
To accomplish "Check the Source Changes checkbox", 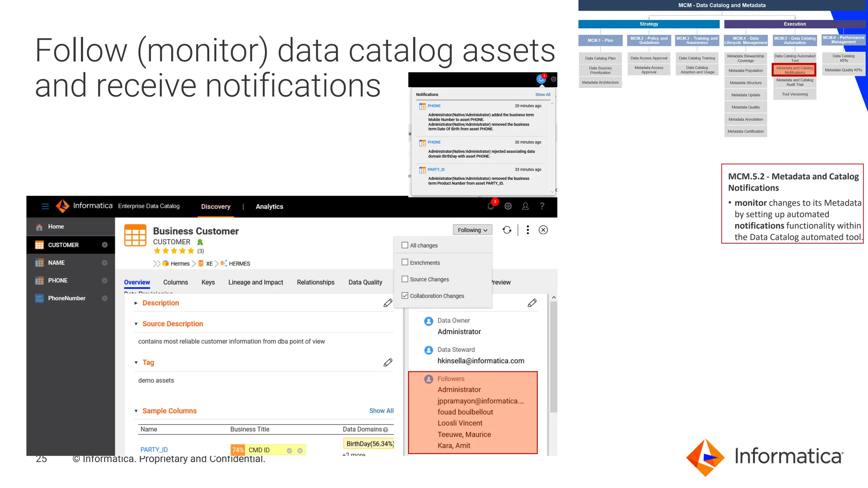I will coord(405,279).
